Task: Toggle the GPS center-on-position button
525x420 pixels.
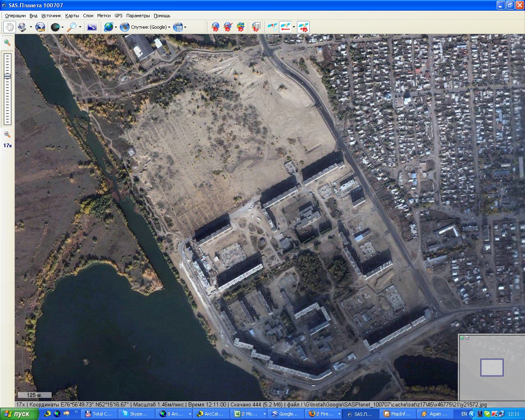Action: pos(303,27)
